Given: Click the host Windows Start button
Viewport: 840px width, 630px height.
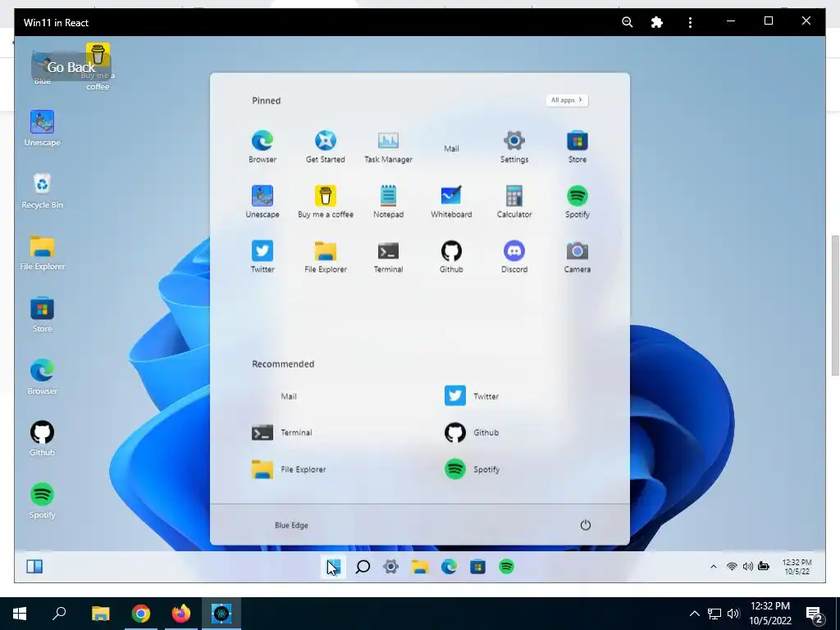Looking at the screenshot, I should coord(20,614).
